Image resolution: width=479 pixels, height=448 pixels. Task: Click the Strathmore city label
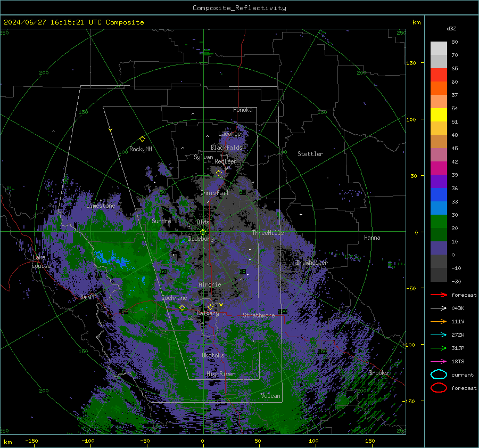pyautogui.click(x=259, y=315)
